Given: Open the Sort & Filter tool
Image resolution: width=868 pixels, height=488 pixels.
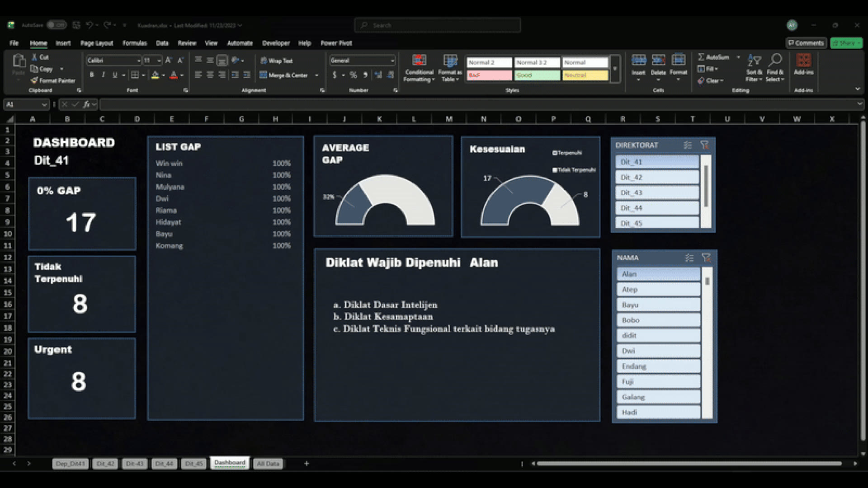Looking at the screenshot, I should pos(754,68).
